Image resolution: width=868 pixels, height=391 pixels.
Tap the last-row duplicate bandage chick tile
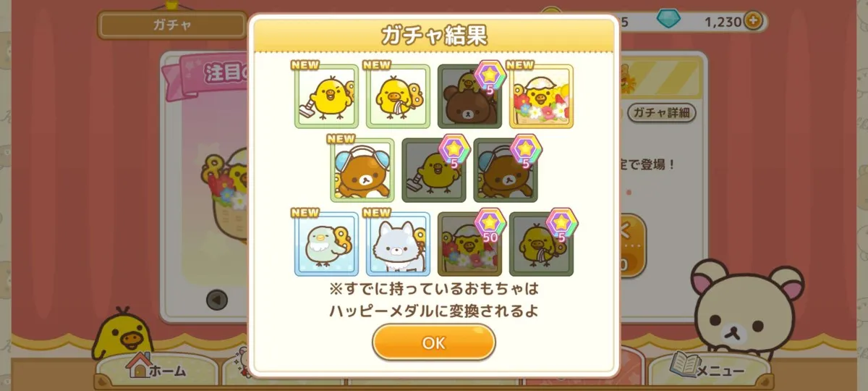[x=541, y=244]
